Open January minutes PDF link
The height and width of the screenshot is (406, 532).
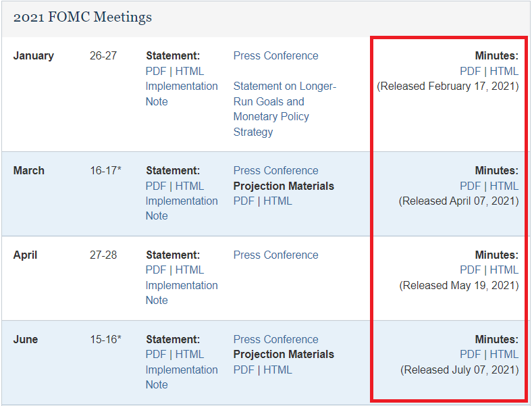click(x=471, y=71)
